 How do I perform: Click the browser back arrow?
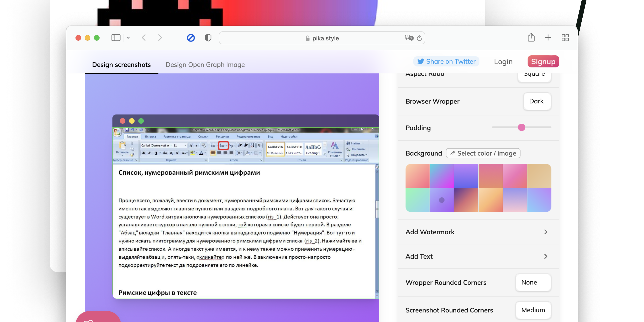(144, 38)
